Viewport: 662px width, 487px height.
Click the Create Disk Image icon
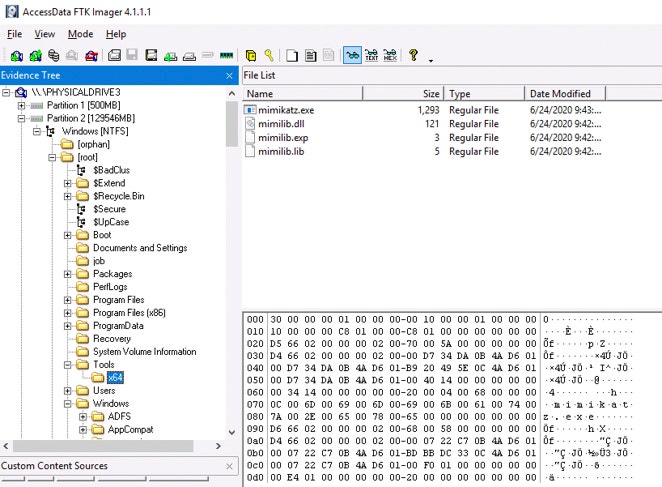click(x=114, y=55)
